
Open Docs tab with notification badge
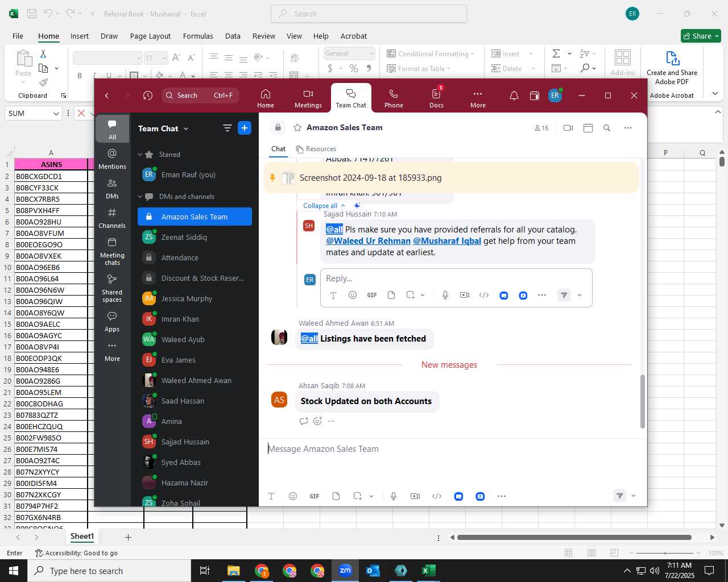click(436, 98)
